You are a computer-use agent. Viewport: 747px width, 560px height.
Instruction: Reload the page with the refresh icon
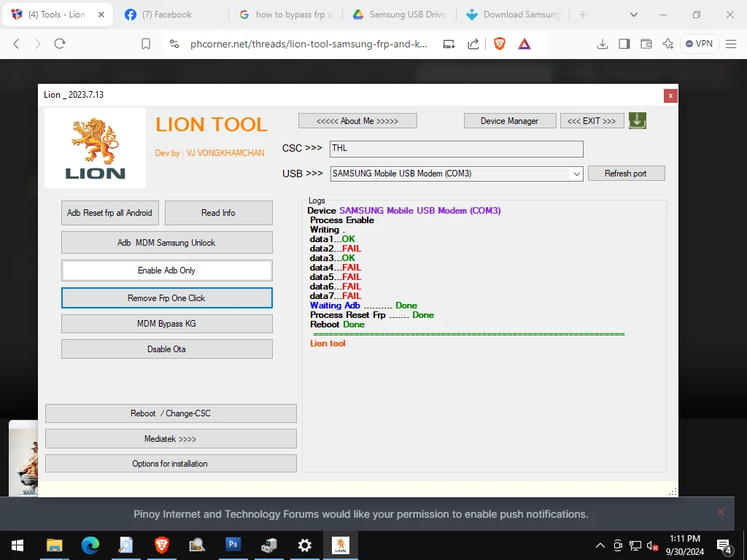click(x=60, y=44)
